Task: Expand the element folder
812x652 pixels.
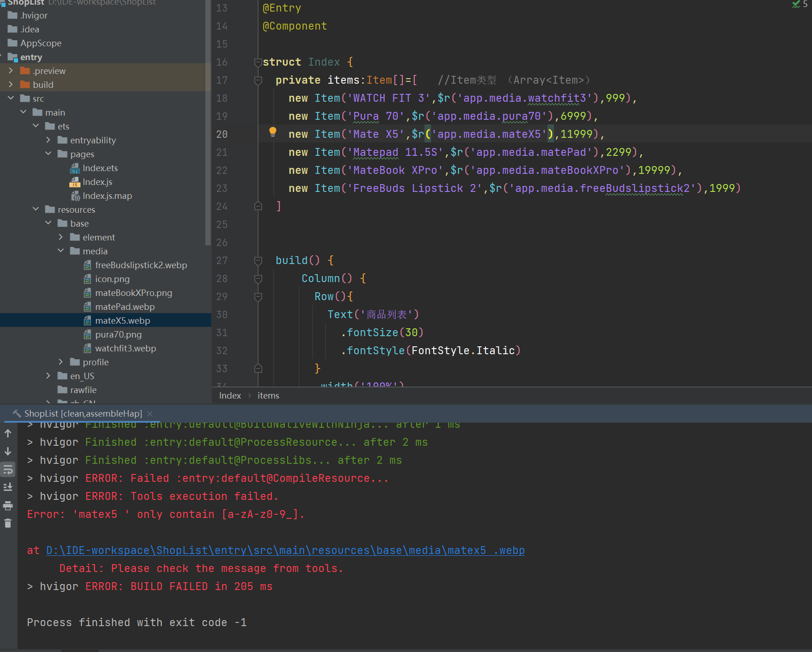Action: point(61,237)
